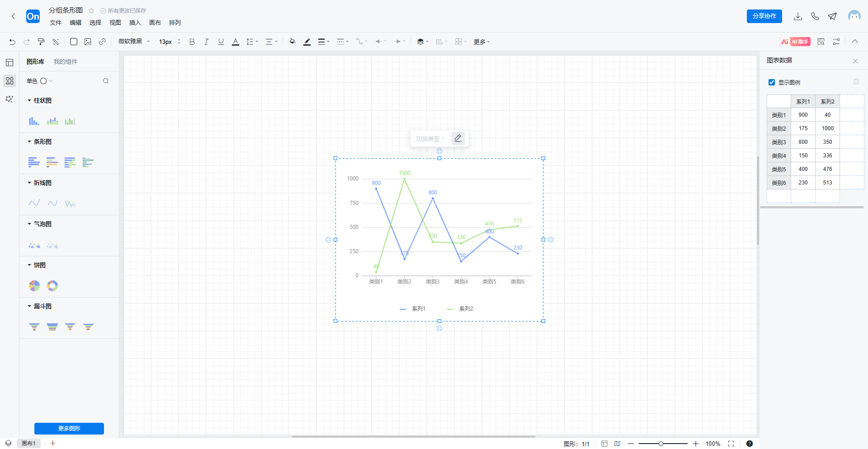
Task: Click the insert image icon
Action: point(88,42)
